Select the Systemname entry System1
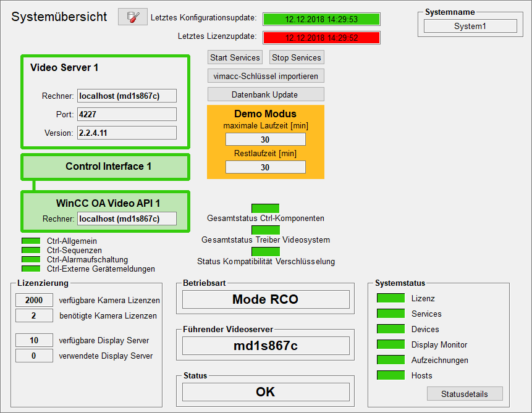This screenshot has width=532, height=413. [470, 26]
